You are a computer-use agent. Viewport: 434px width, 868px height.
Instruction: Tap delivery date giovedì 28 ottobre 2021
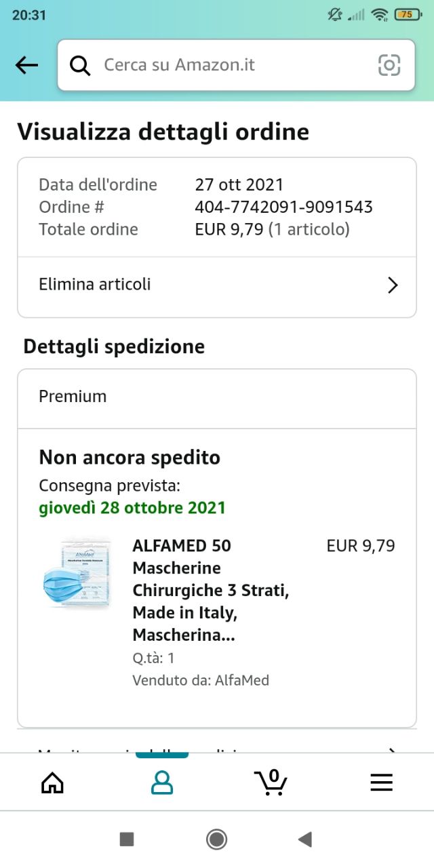coord(132,507)
